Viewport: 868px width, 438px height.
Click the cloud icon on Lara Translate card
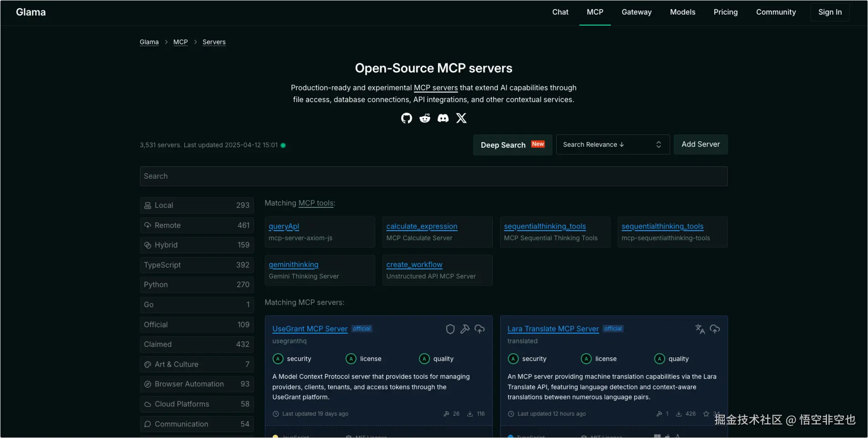715,329
